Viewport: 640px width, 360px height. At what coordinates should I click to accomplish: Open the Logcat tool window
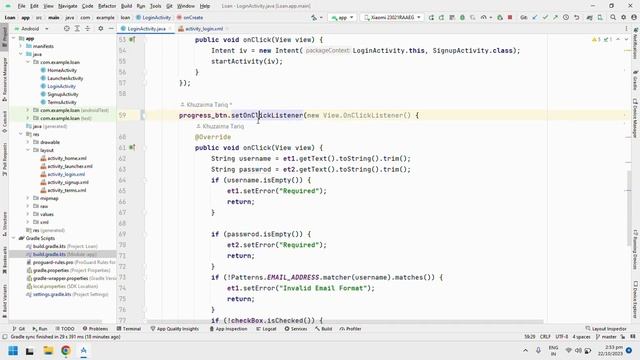pos(267,329)
